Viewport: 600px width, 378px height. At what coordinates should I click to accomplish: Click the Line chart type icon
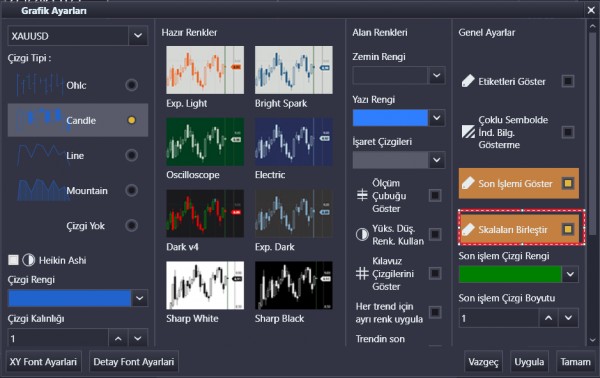41,155
